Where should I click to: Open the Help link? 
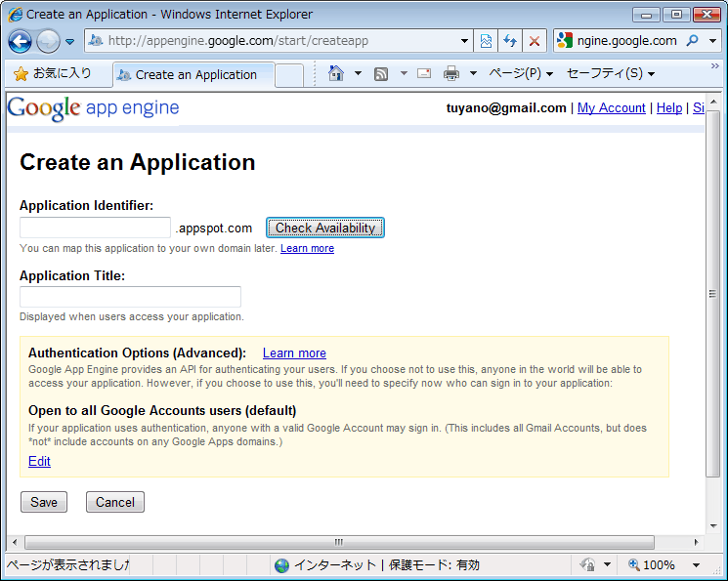click(x=669, y=108)
